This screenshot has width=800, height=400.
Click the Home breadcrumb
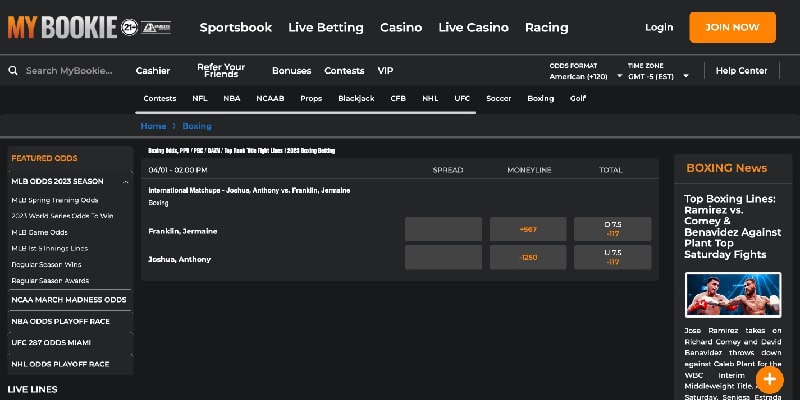point(153,126)
